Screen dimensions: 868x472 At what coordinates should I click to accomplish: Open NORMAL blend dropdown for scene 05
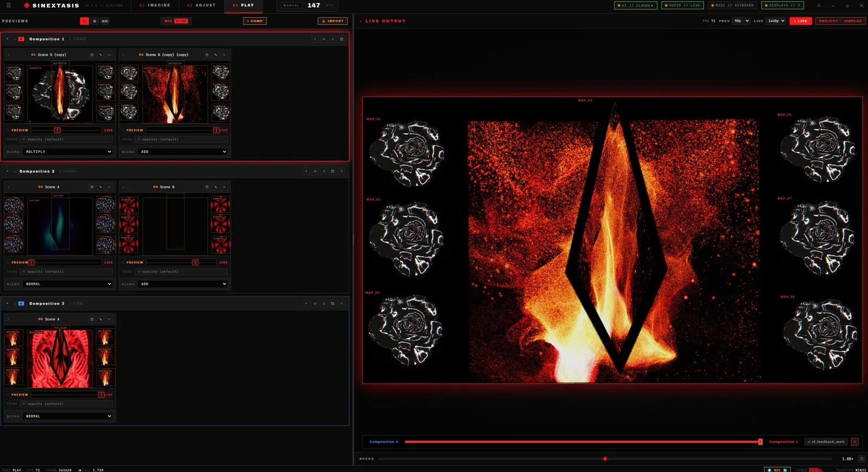(68, 417)
